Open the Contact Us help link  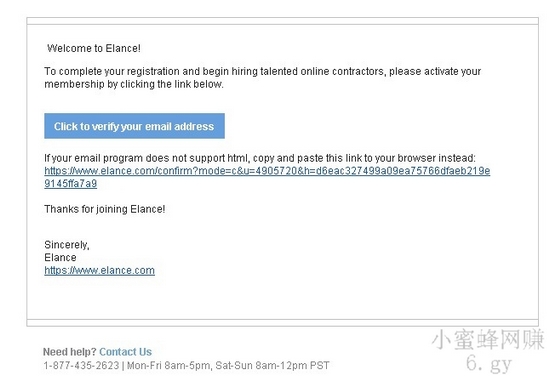pyautogui.click(x=126, y=352)
